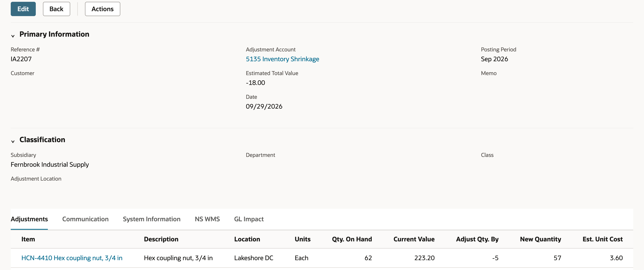The height and width of the screenshot is (270, 644).
Task: Click the Description column header
Action: [x=161, y=239]
